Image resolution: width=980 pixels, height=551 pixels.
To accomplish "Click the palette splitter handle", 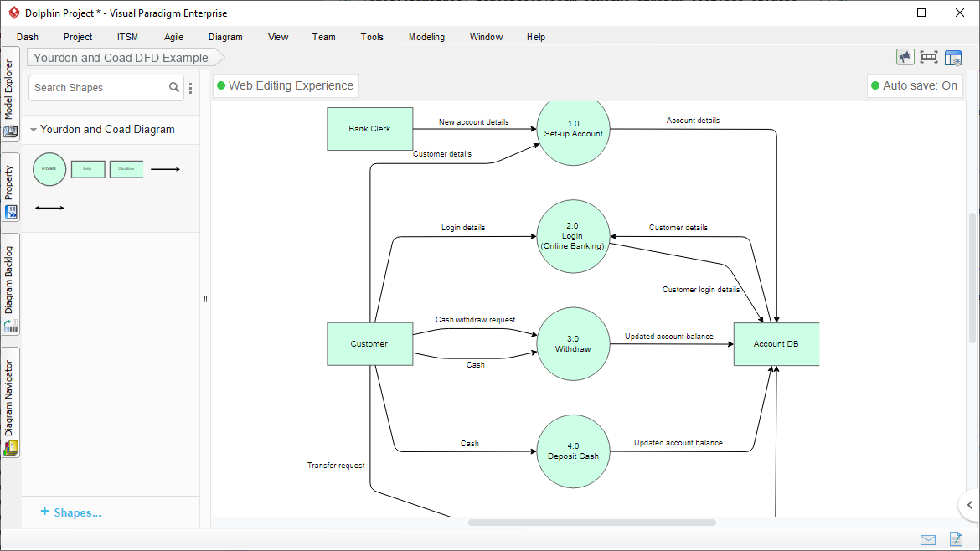I will coord(205,299).
